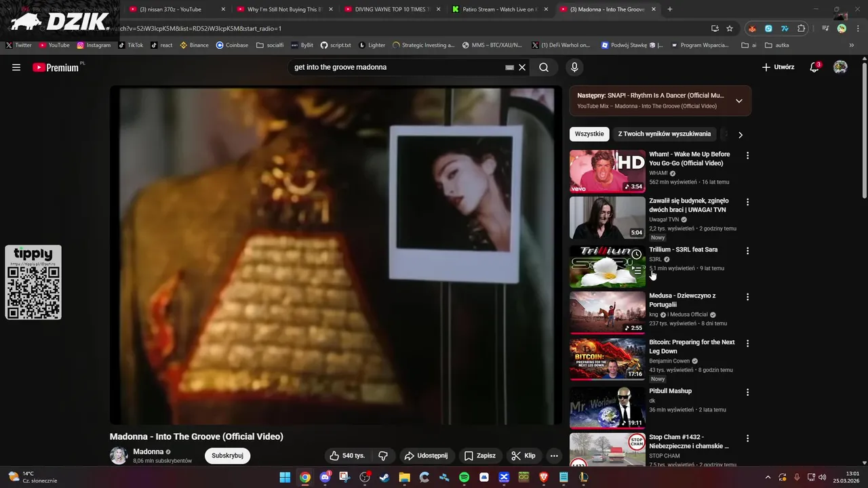Open the autka bookmarks folder
This screenshot has height=488, width=868.
pyautogui.click(x=777, y=45)
